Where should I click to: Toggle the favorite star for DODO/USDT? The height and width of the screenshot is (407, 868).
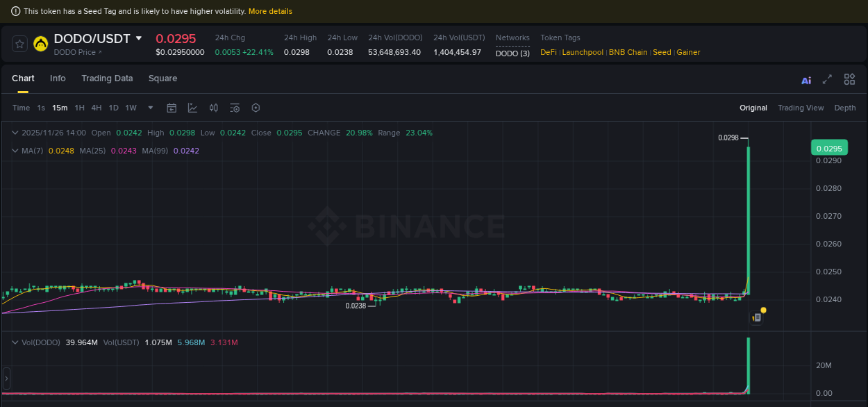click(19, 43)
